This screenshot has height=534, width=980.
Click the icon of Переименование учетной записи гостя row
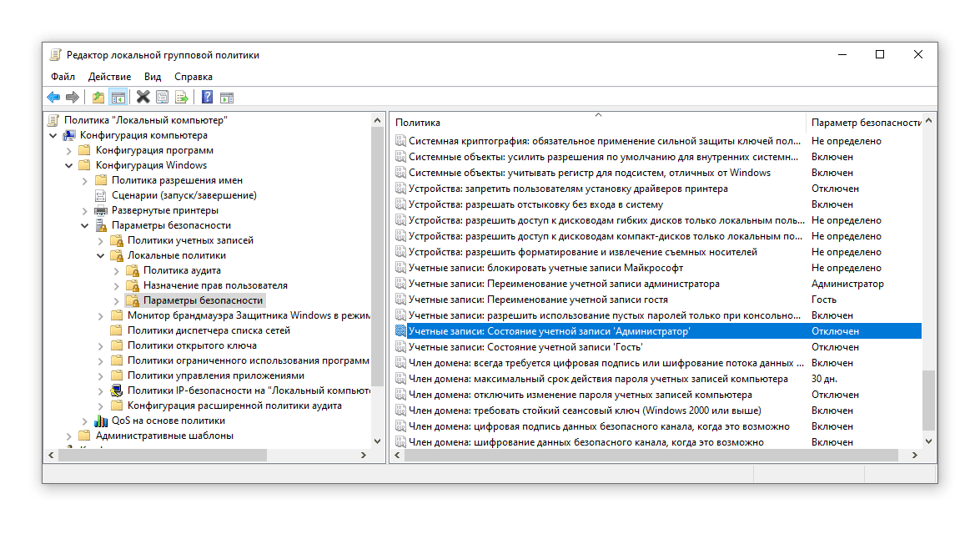click(x=400, y=300)
